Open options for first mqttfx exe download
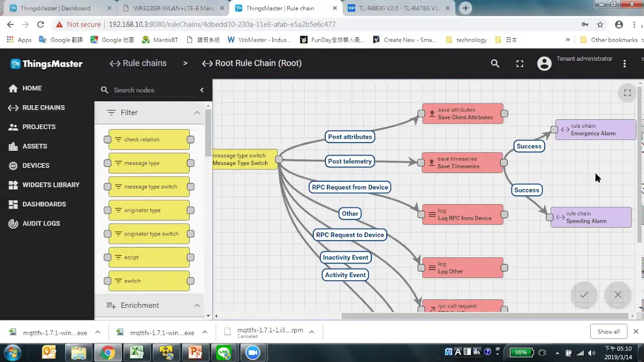644x362 pixels. pyautogui.click(x=98, y=332)
